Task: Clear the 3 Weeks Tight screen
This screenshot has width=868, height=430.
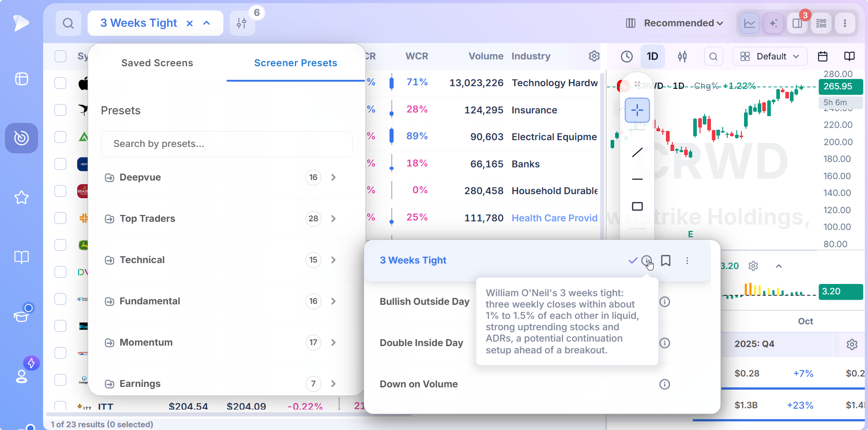Action: coord(190,23)
